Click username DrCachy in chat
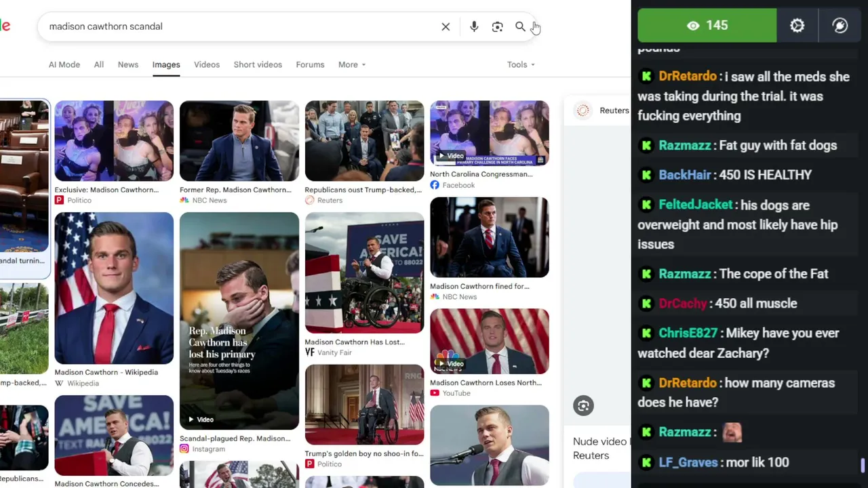The width and height of the screenshot is (868, 488). [683, 304]
